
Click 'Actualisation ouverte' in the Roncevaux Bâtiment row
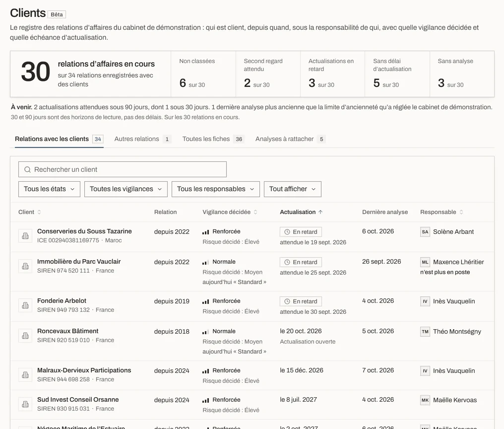pyautogui.click(x=308, y=342)
